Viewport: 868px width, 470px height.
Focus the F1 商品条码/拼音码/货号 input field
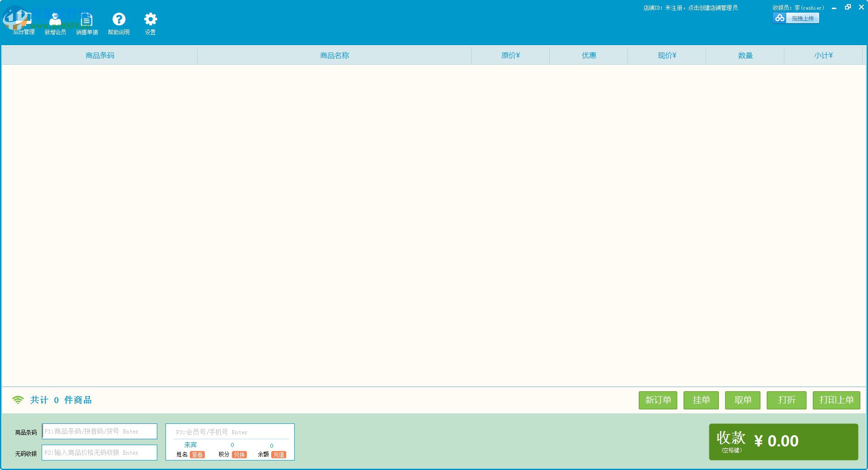point(99,432)
